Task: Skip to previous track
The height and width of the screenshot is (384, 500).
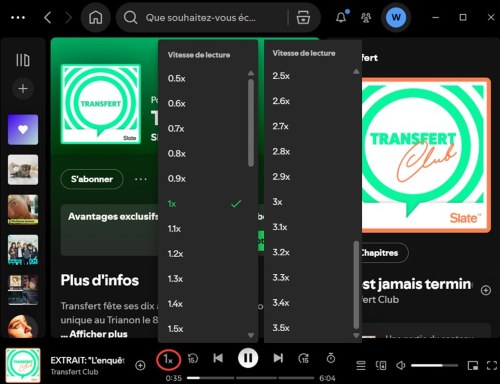Action: point(218,358)
